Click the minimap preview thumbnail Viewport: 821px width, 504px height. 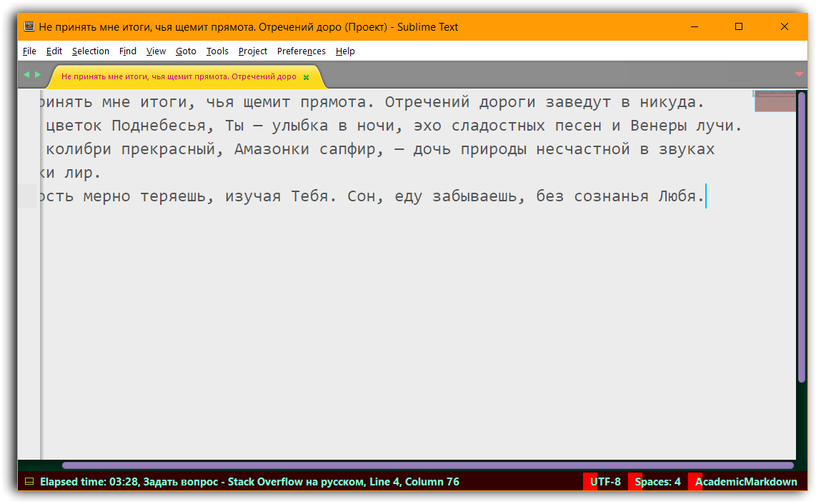point(775,101)
